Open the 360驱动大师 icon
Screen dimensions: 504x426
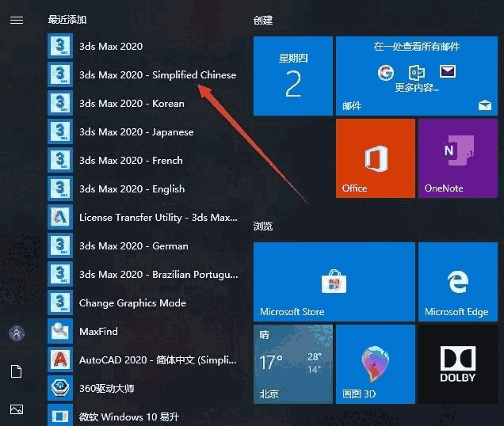(60, 388)
